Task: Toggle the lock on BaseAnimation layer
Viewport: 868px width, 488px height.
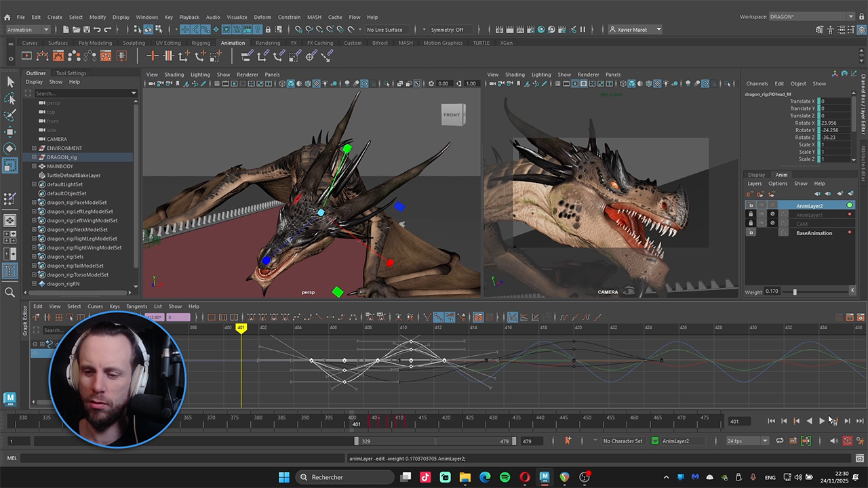Action: [x=751, y=232]
